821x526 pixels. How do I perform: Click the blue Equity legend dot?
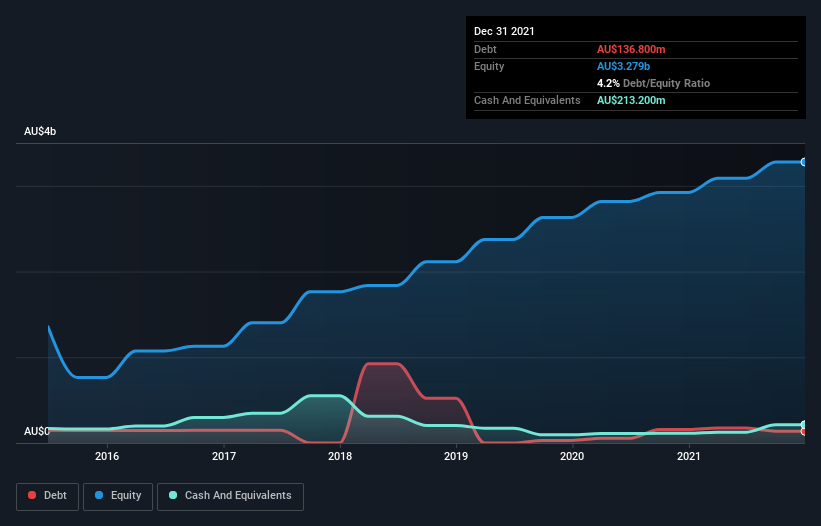click(99, 495)
